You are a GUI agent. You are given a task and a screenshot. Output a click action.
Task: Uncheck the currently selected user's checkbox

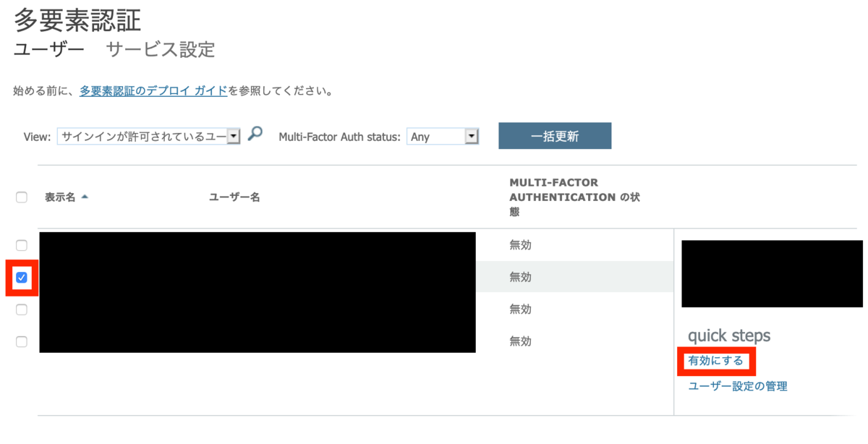tap(21, 276)
